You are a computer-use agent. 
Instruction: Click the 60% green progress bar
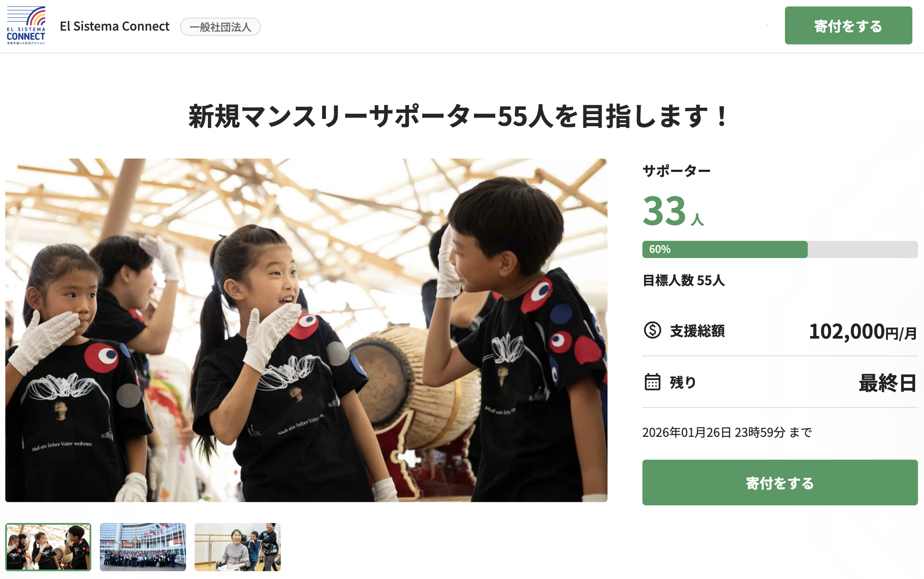(x=725, y=249)
